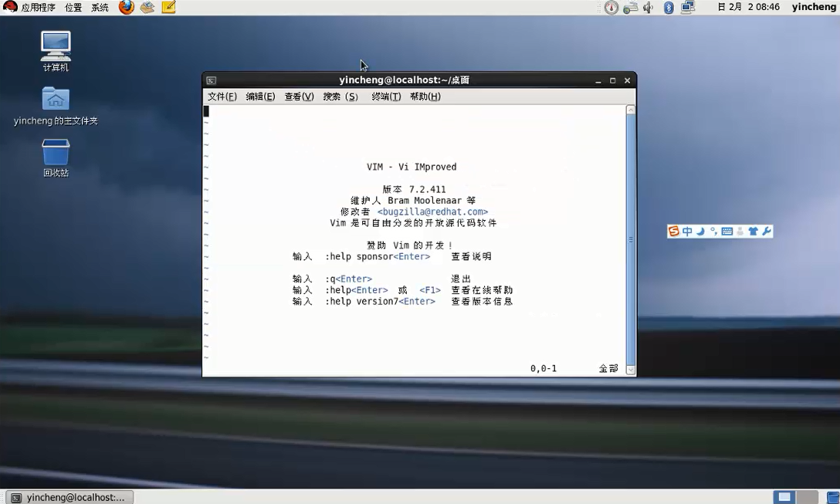Open the yincheng user menu in top panel
Viewport: 840px width, 504px height.
pyautogui.click(x=814, y=7)
